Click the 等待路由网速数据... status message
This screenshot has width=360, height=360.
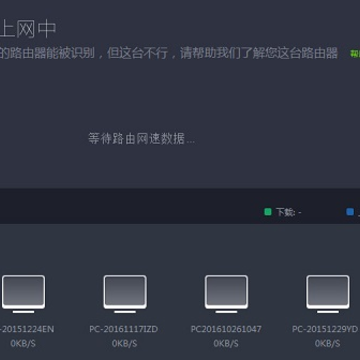[141, 138]
